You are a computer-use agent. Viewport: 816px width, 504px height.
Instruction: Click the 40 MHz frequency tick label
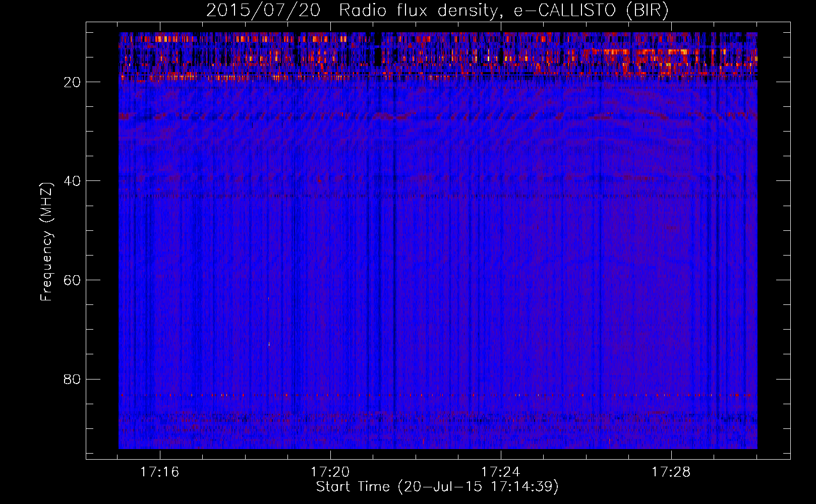tap(73, 181)
